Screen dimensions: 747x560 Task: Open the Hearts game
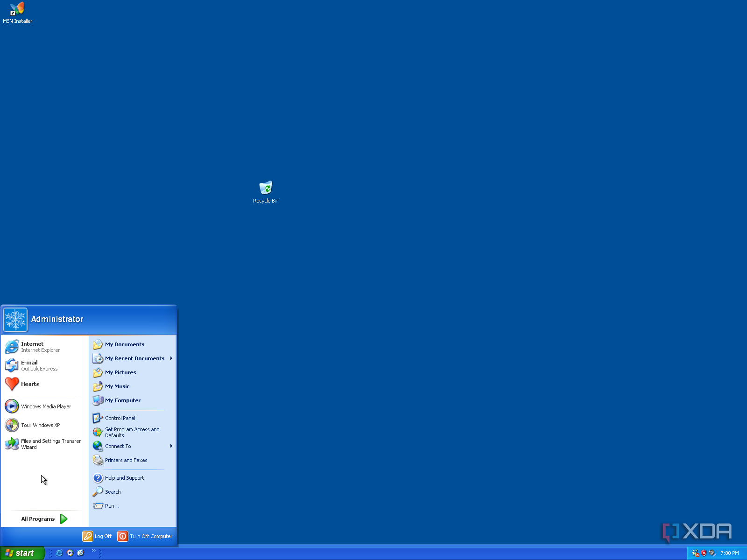point(45,384)
